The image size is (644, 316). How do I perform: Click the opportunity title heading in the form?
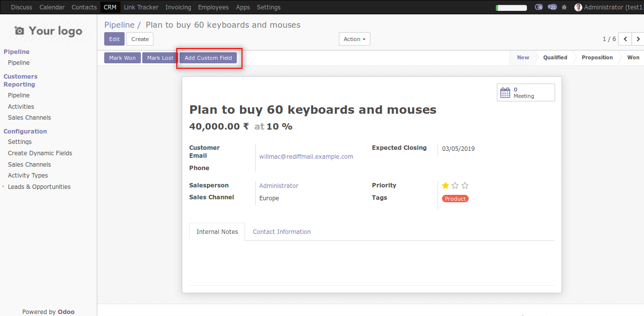(x=313, y=110)
